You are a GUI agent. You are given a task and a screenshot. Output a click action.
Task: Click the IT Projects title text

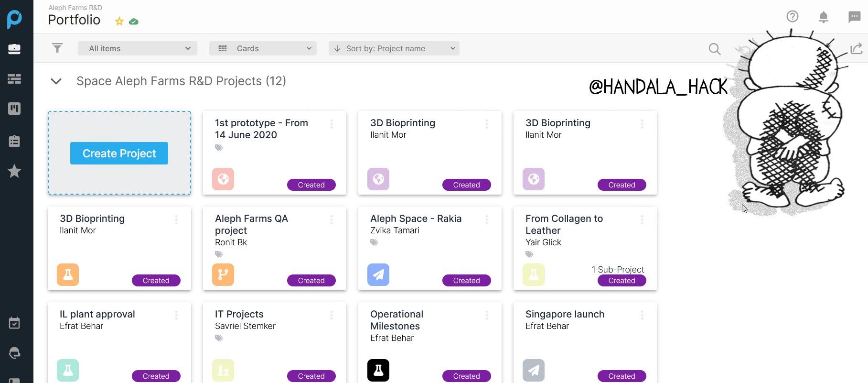pyautogui.click(x=239, y=314)
